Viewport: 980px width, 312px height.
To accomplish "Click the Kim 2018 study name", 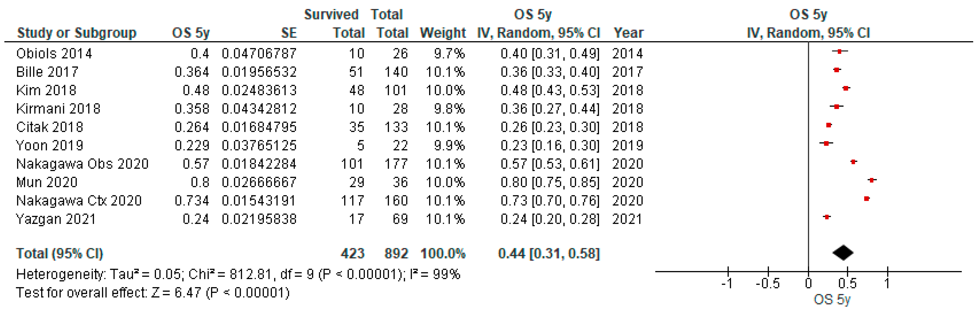I will point(46,90).
